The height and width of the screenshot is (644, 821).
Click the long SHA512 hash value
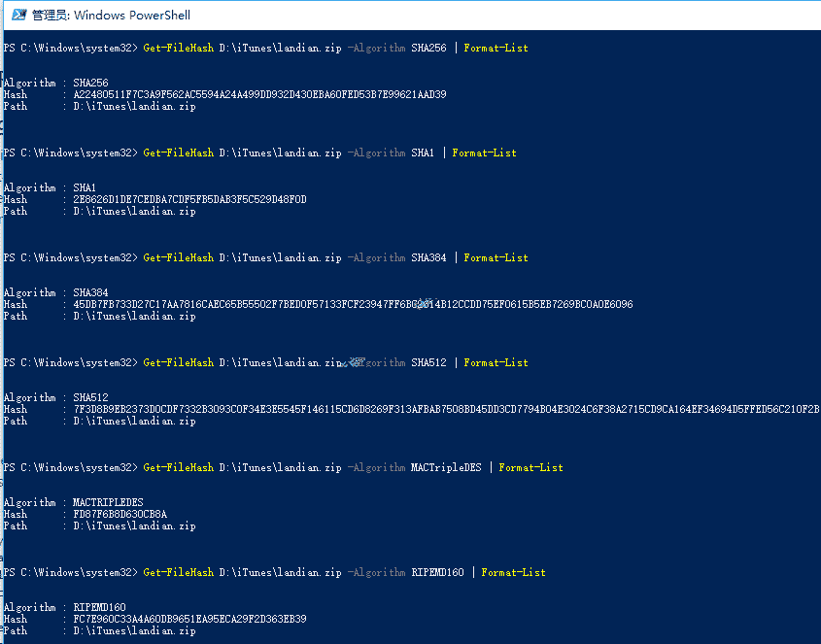(446, 409)
